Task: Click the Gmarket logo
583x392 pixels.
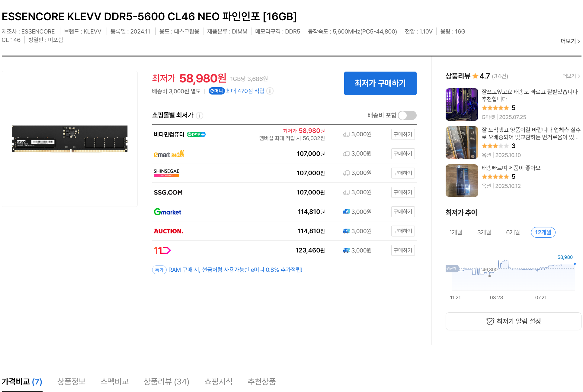Action: point(168,212)
